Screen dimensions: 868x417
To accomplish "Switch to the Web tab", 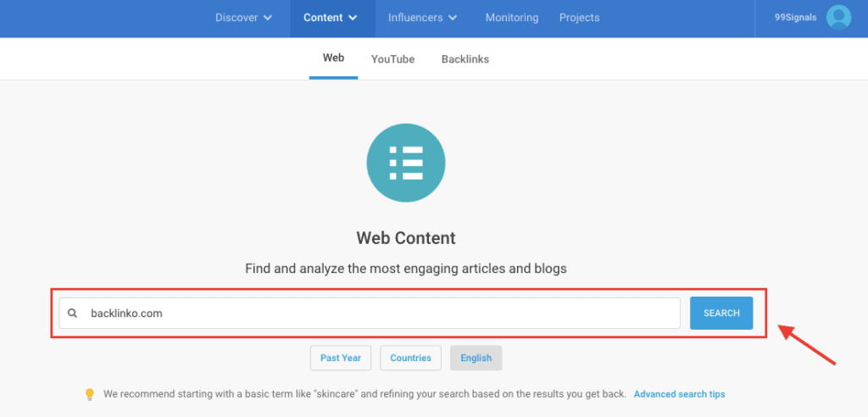I will (333, 58).
